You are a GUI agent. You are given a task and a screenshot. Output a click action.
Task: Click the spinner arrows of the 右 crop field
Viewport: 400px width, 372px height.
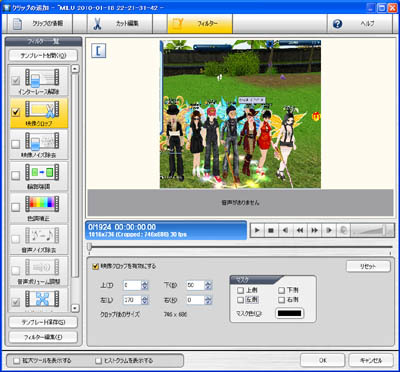click(x=208, y=300)
